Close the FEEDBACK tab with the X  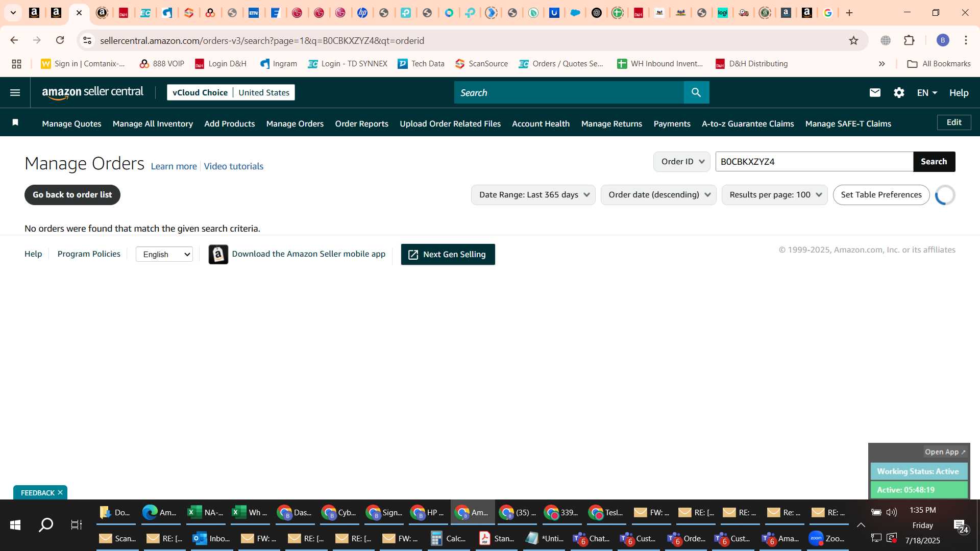click(60, 492)
